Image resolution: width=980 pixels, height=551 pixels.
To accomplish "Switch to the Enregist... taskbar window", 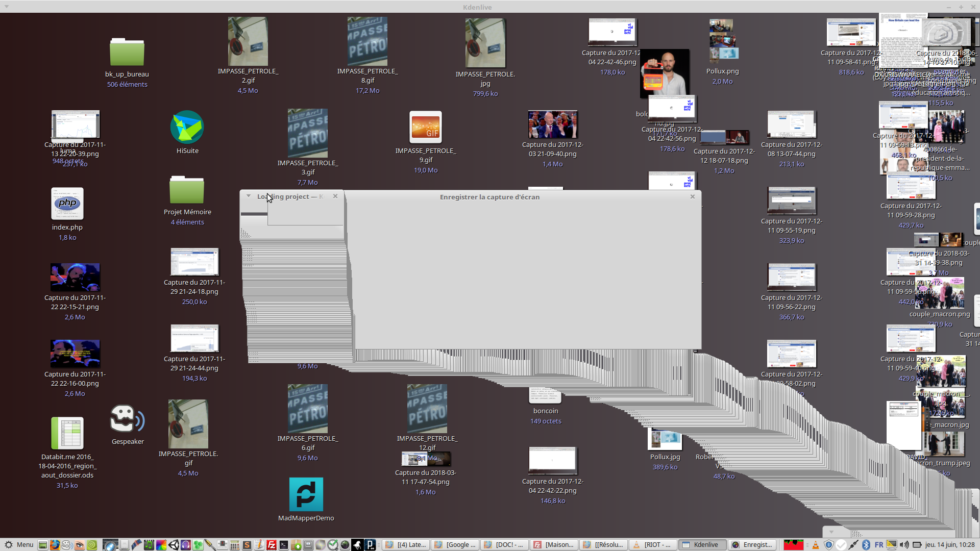I will tap(752, 545).
